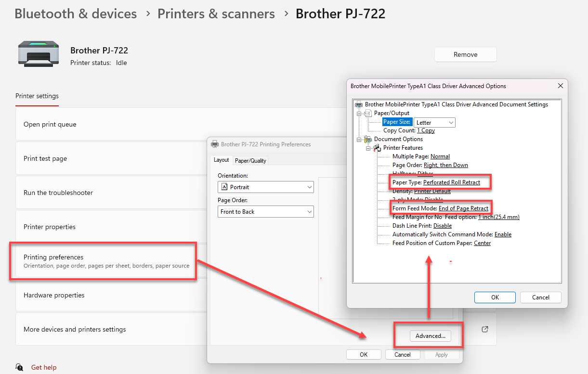
Task: Click the Brother PJ-722 printer icon
Action: coord(38,53)
